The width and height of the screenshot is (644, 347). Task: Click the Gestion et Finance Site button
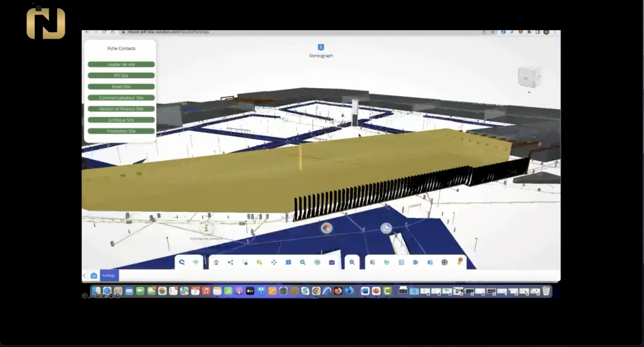coord(121,109)
